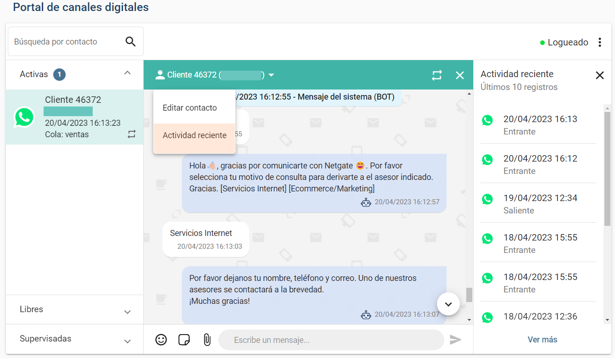The image size is (615, 364).
Task: Click bot icon beside 20/04/2023 16:13:07 timestamp
Action: (x=366, y=314)
